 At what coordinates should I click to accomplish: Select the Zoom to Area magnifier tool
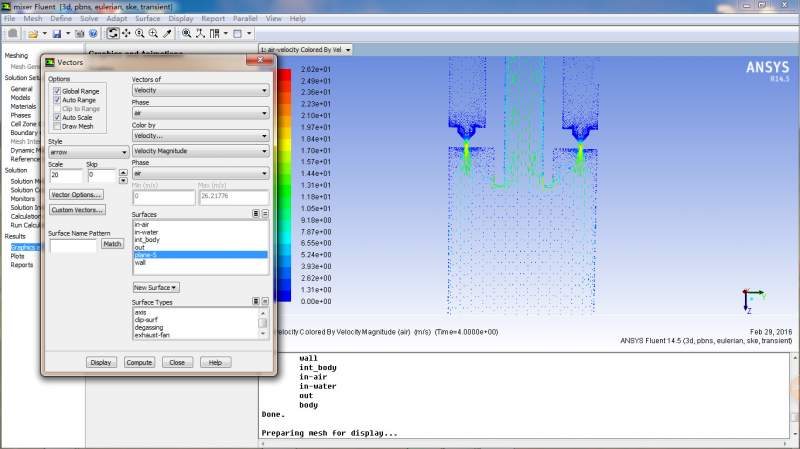(x=153, y=34)
